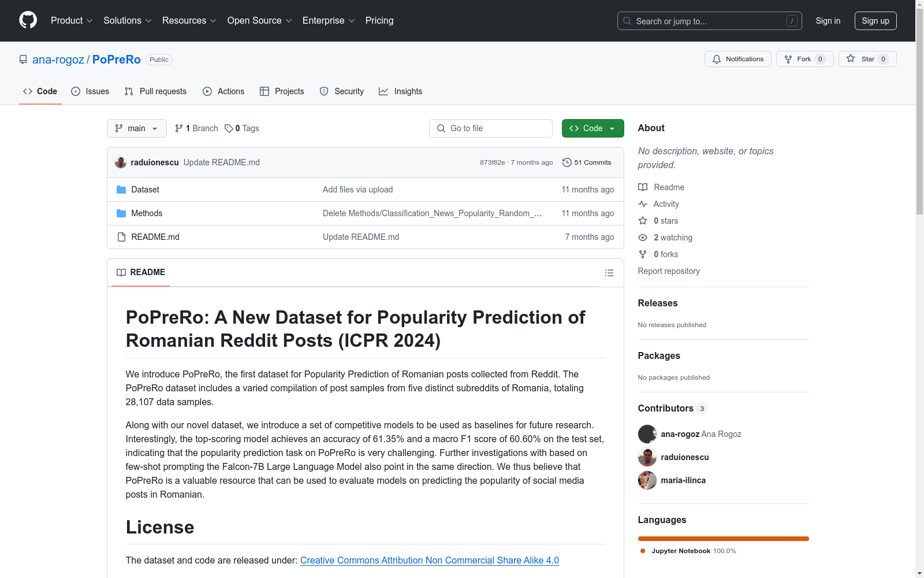Expand the Resources menu

[x=189, y=21]
